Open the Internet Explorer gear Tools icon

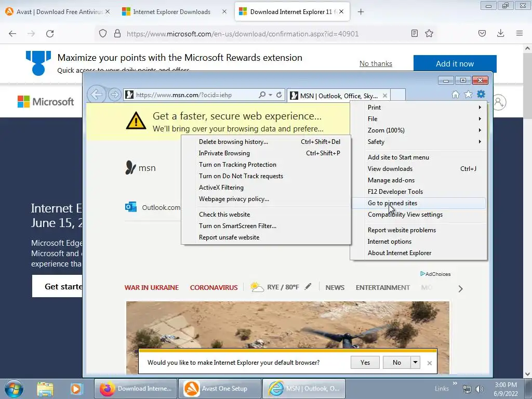tap(481, 95)
